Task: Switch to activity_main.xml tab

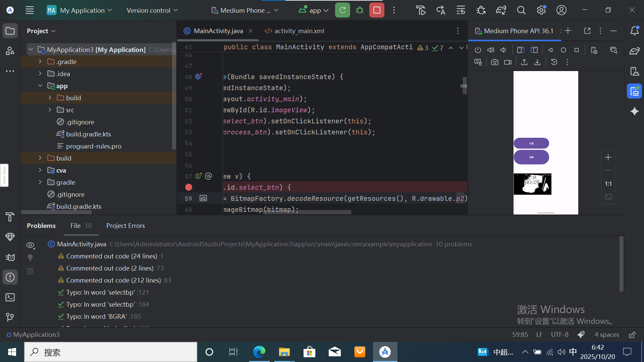Action: coord(294,31)
